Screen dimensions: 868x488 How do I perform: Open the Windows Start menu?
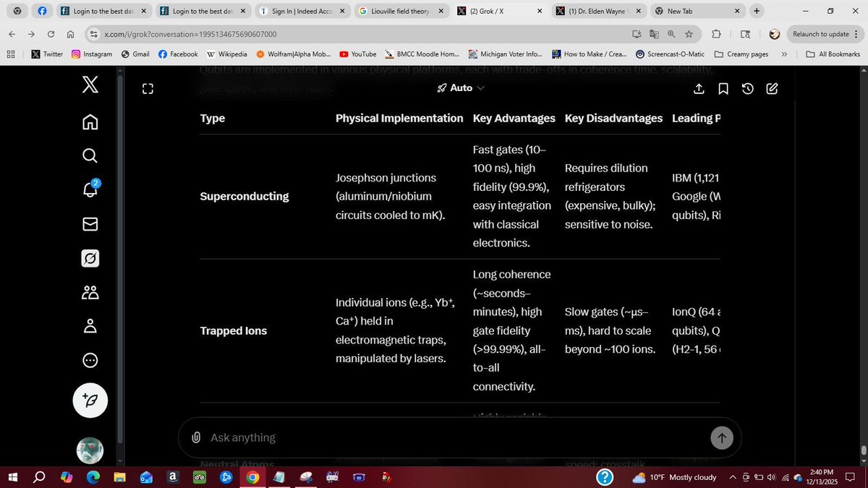pyautogui.click(x=12, y=477)
